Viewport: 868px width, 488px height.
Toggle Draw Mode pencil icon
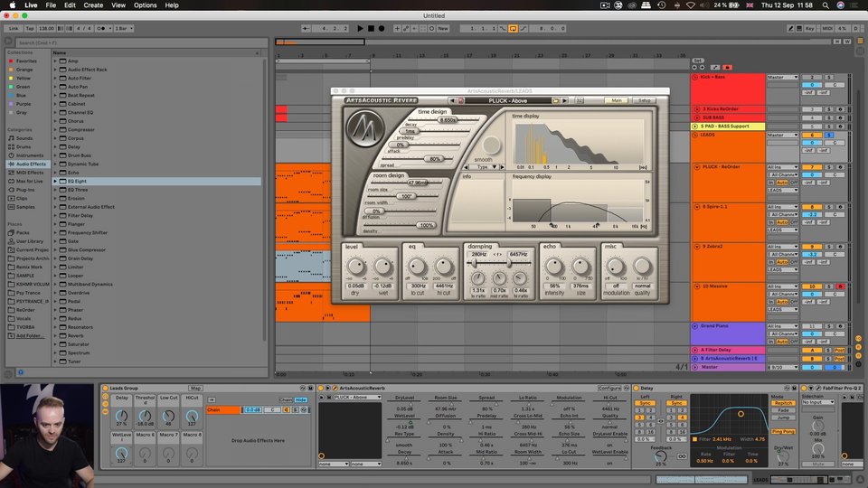point(790,28)
